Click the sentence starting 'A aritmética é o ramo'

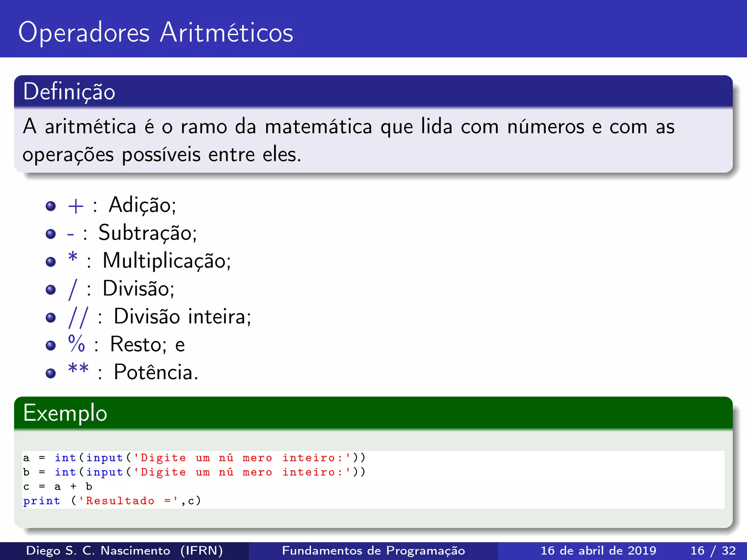pyautogui.click(x=349, y=127)
